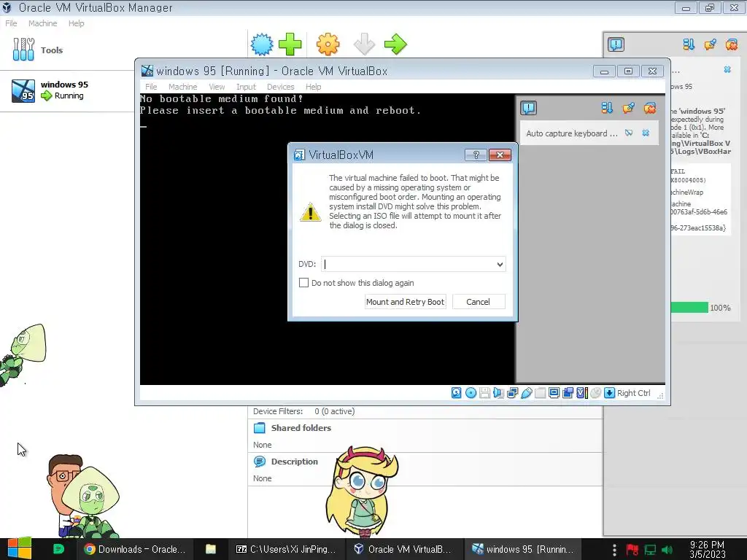Open File menu in the VM window

151,87
